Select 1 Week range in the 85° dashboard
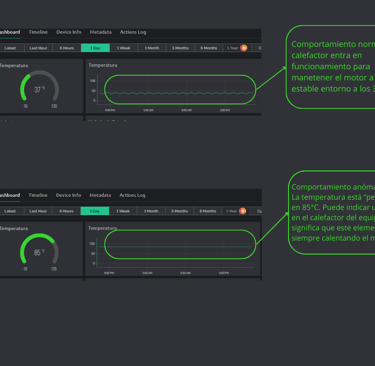375x366 pixels. click(123, 211)
